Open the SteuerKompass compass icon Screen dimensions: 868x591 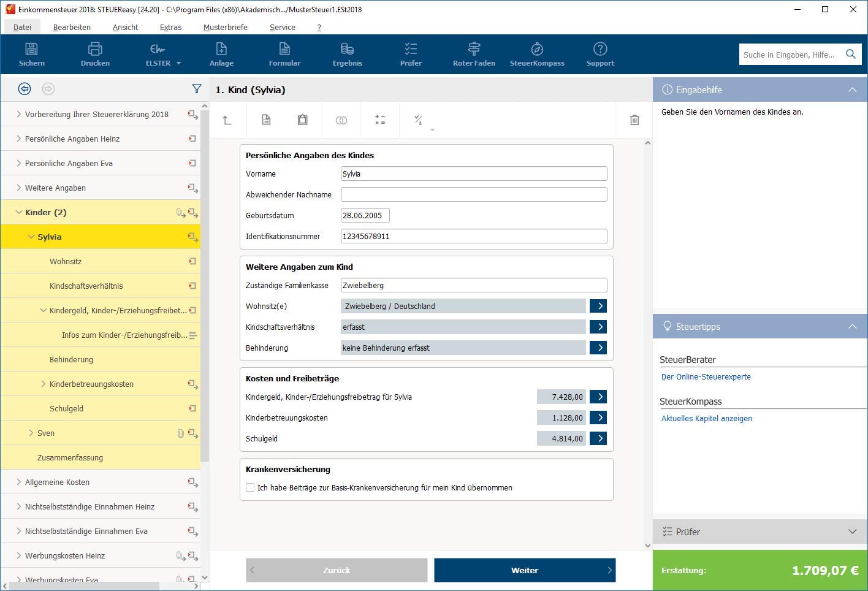tap(537, 49)
